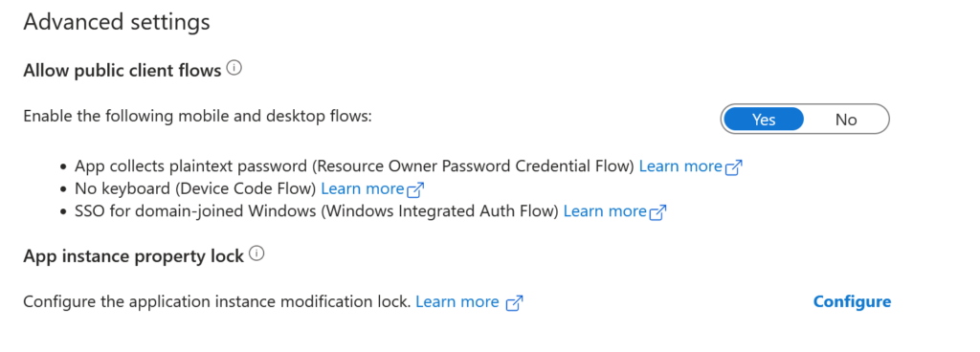The image size is (980, 352).
Task: Click external-link icon after Windows Integrated Auth Learn more
Action: [x=658, y=212]
